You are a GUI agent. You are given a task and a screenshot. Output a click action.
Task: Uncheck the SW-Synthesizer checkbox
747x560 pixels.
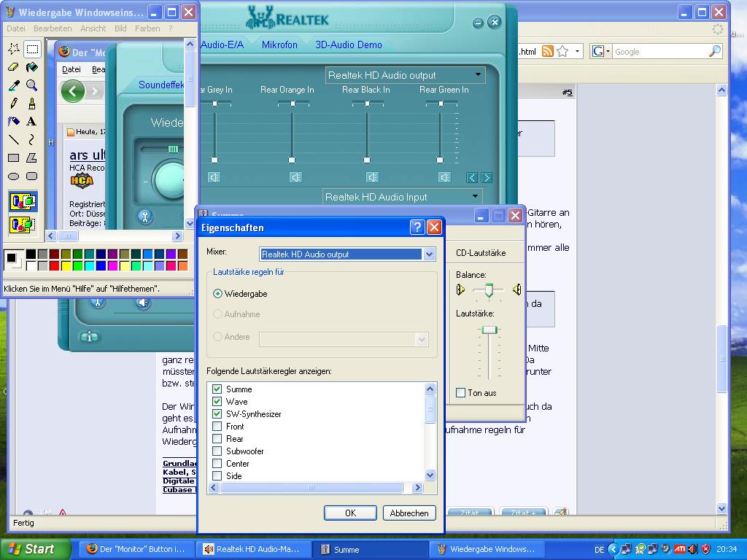click(217, 414)
